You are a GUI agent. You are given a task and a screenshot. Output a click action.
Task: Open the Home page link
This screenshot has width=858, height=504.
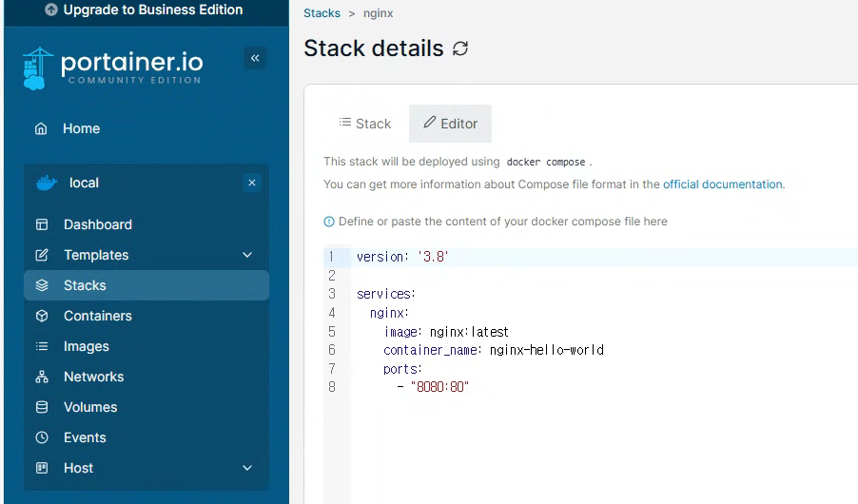[82, 128]
